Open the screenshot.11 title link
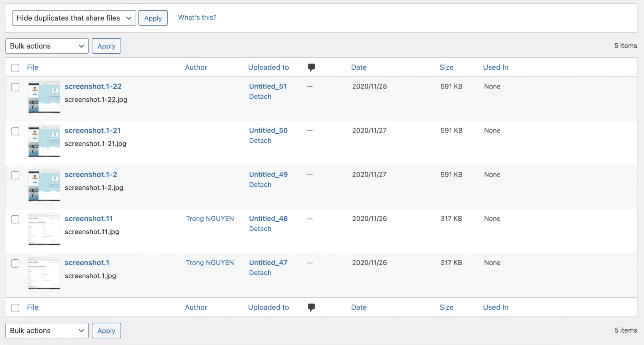The width and height of the screenshot is (644, 345). click(89, 219)
